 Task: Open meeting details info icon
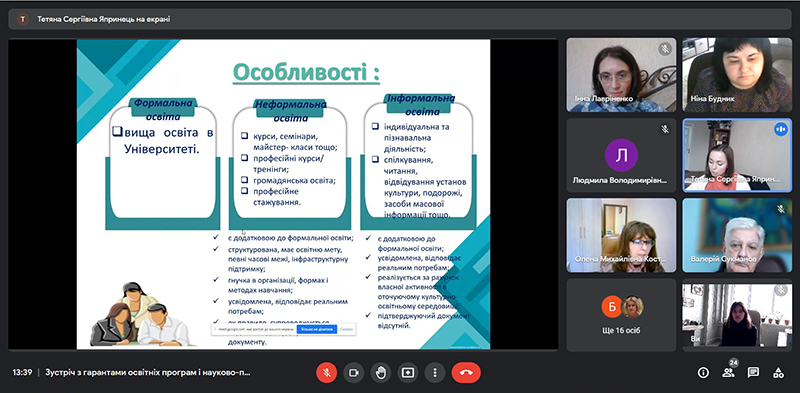pyautogui.click(x=703, y=373)
